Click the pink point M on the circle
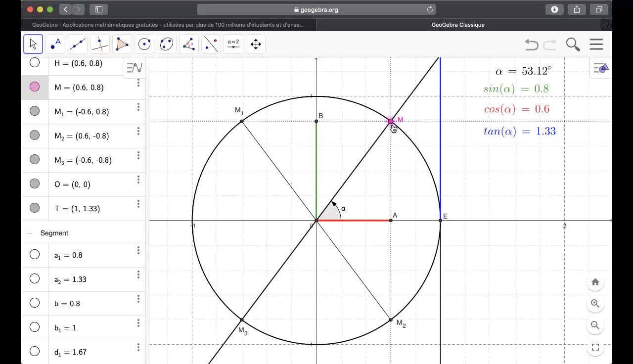This screenshot has width=633, height=364. point(391,121)
